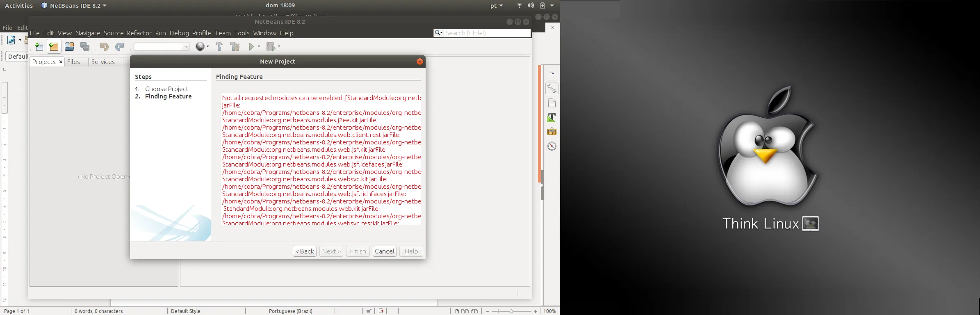The image size is (980, 315).
Task: Click the Next button in New Project dialog
Action: (x=331, y=251)
